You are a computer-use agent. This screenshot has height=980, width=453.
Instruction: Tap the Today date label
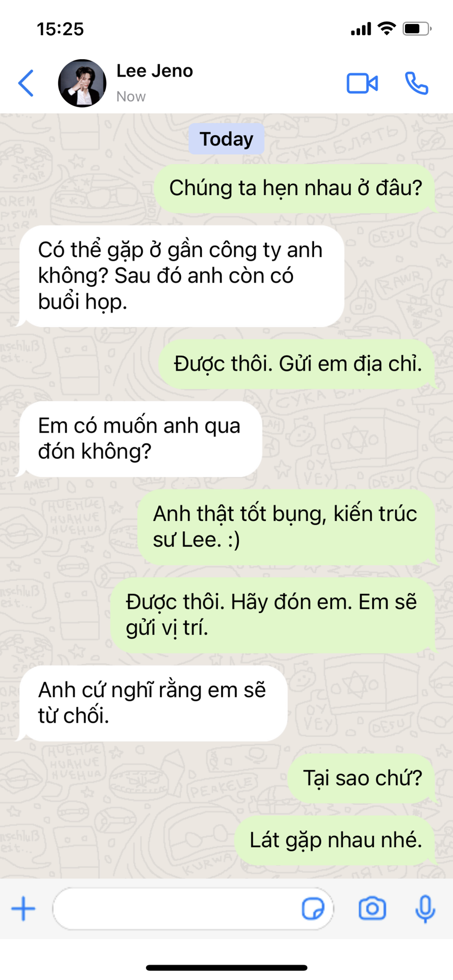226,139
